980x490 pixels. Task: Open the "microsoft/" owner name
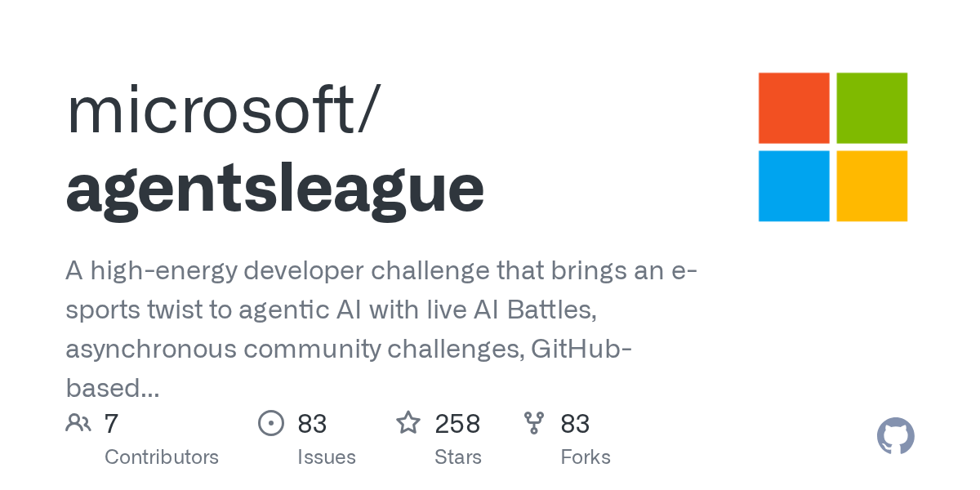(221, 110)
